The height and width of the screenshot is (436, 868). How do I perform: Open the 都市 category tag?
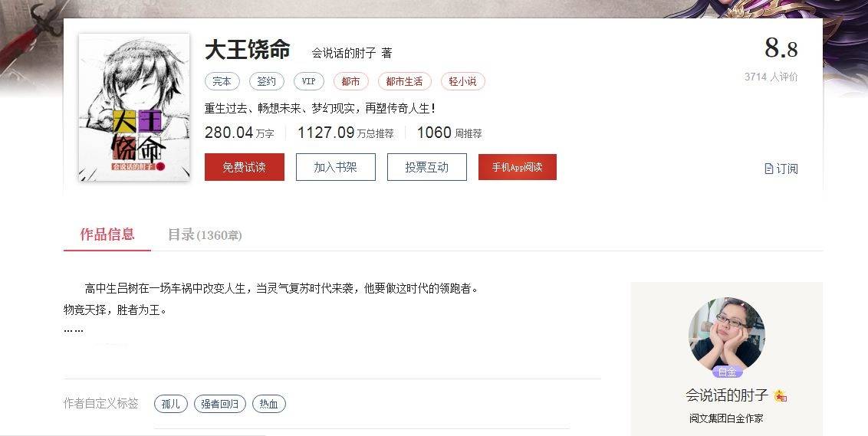click(x=350, y=81)
